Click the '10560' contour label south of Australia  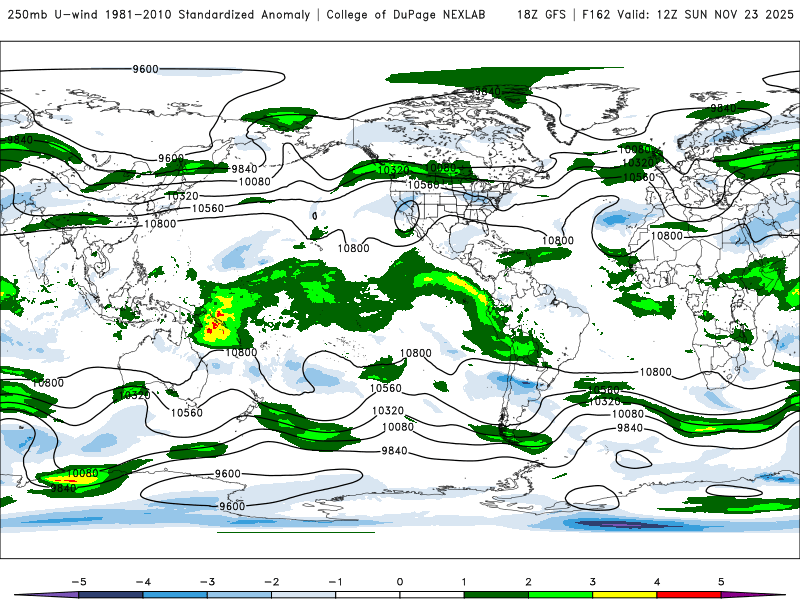[x=187, y=412]
